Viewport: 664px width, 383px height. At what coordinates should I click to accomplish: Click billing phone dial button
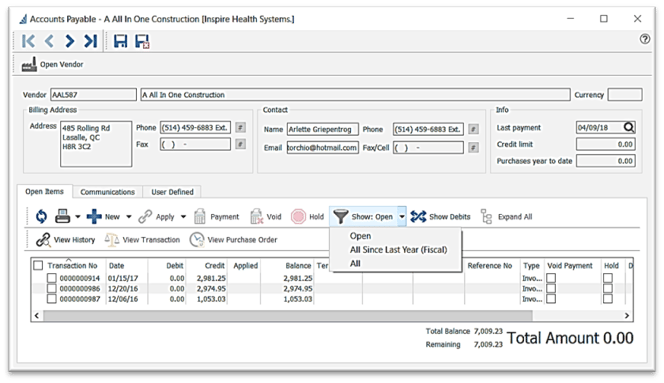coord(241,127)
